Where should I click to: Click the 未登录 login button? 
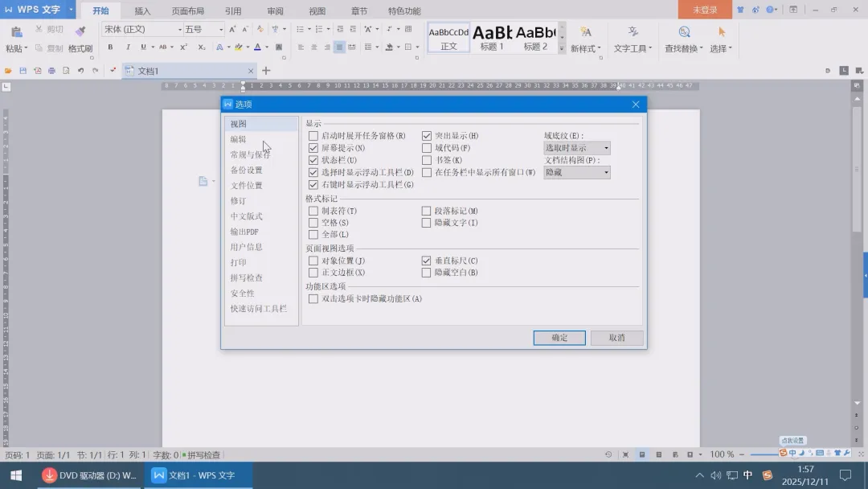coord(705,10)
